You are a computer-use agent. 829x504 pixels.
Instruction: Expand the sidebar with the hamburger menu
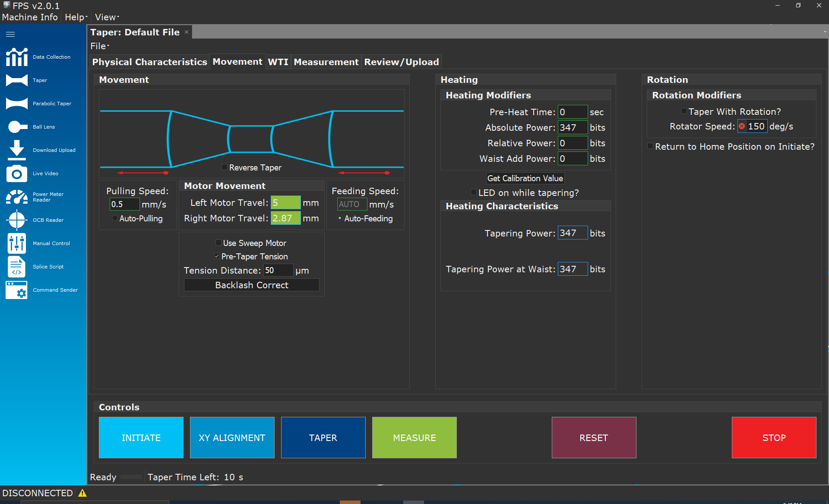click(10, 34)
